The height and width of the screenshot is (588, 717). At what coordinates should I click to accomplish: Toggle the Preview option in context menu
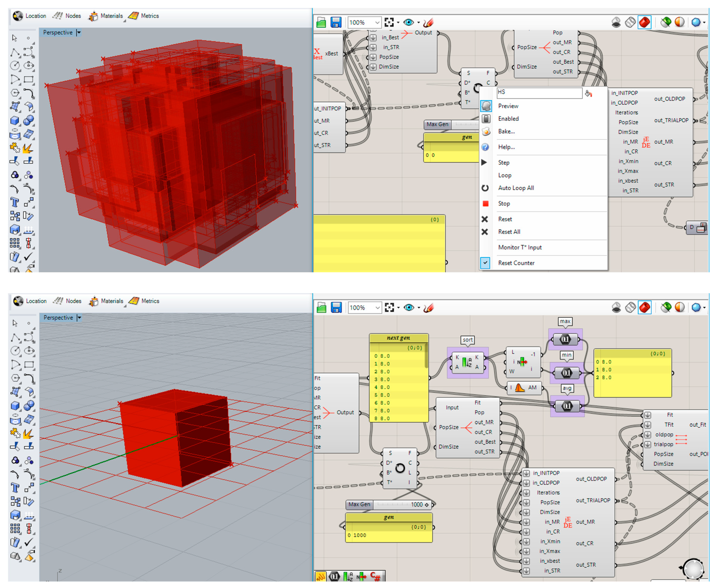pos(508,106)
